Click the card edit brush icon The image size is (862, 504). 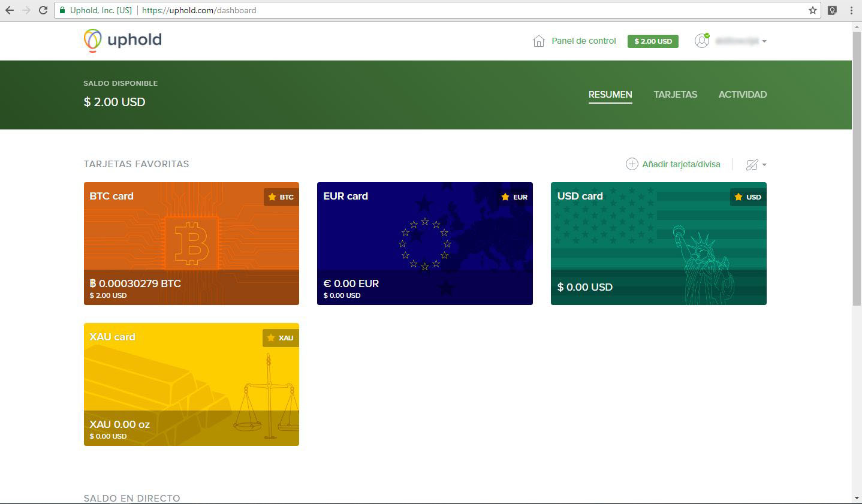click(752, 164)
